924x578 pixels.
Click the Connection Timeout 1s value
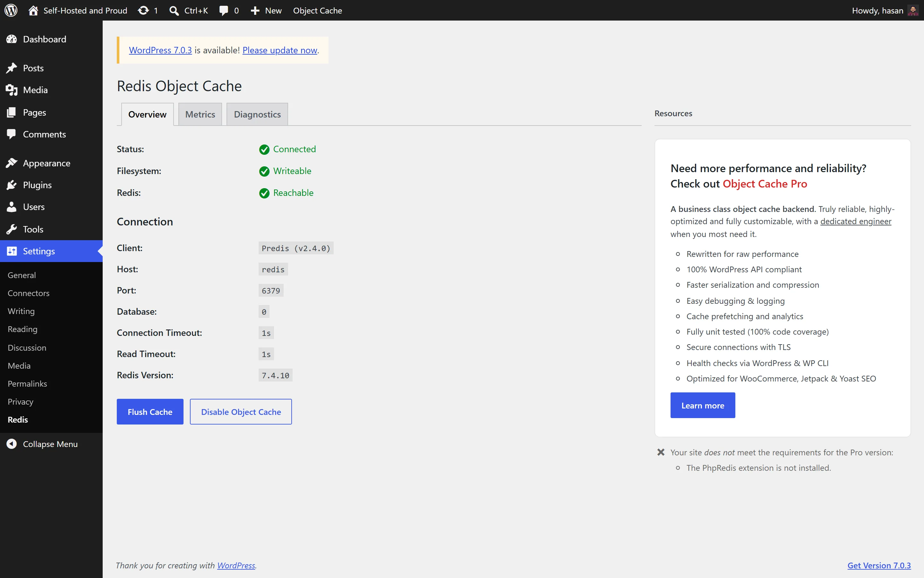coord(266,333)
